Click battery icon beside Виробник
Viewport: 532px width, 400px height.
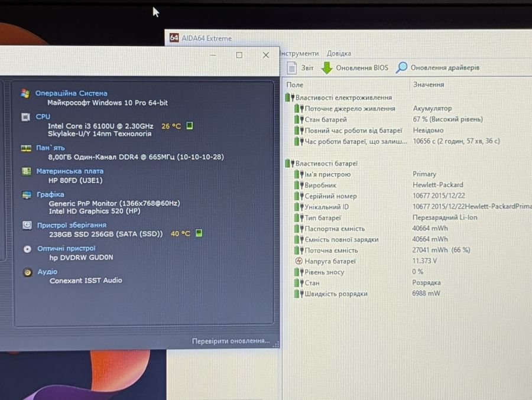(x=299, y=186)
